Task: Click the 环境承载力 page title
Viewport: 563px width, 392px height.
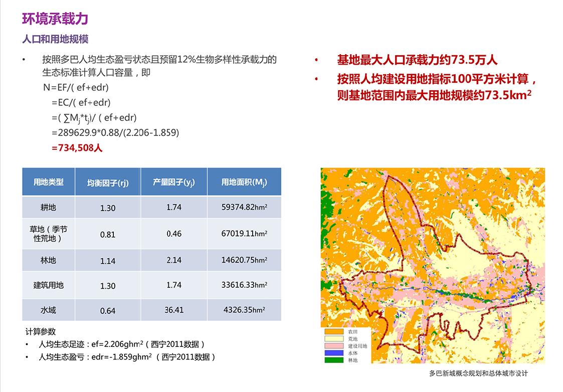Action: 55,18
